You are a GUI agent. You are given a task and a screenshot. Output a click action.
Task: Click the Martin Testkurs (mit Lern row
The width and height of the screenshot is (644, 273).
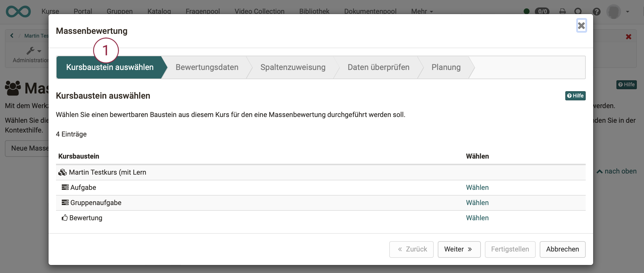click(321, 172)
